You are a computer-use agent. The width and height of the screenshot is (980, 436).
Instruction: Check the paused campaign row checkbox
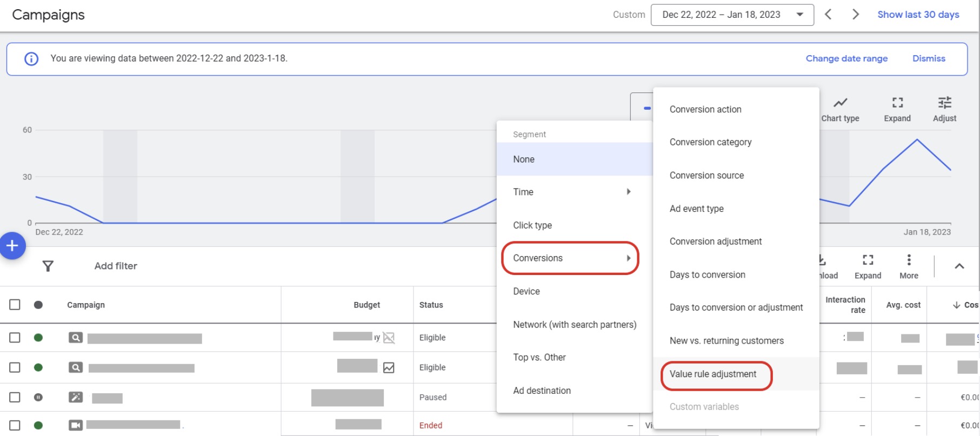(15, 397)
